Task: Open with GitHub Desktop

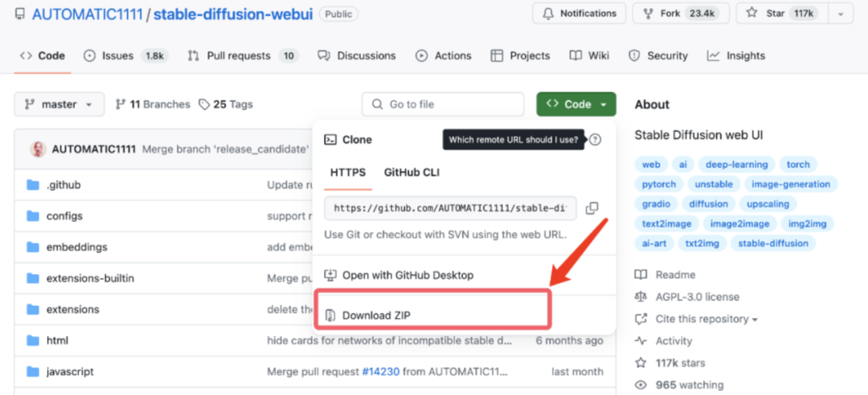Action: click(x=407, y=275)
